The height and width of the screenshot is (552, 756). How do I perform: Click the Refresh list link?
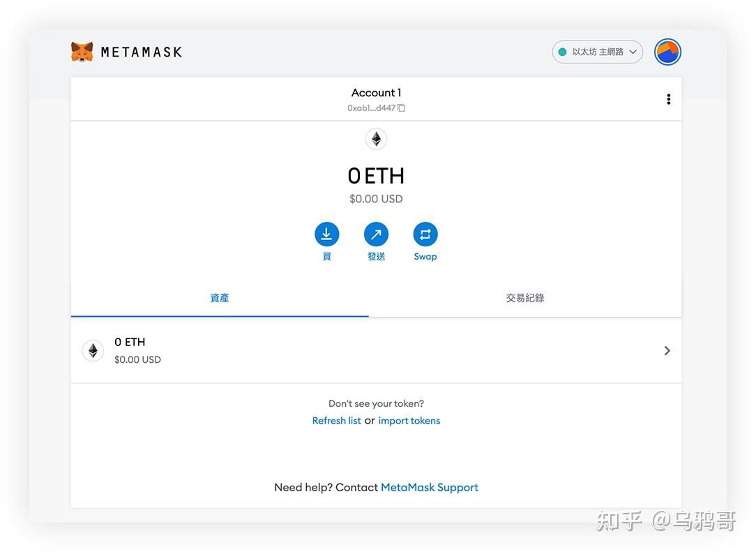pyautogui.click(x=336, y=420)
